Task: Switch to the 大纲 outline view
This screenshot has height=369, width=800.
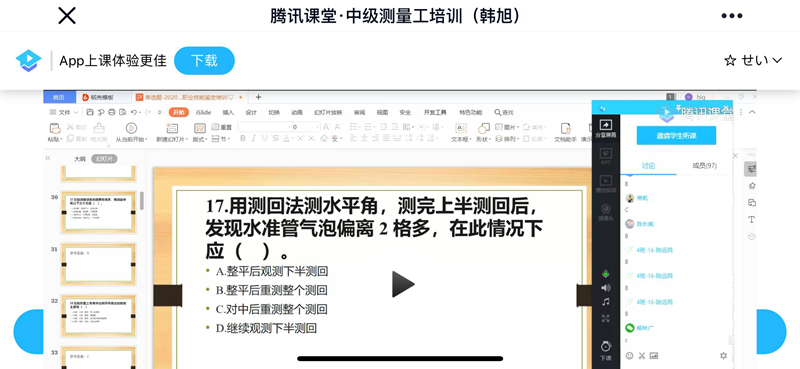Action: [80, 159]
